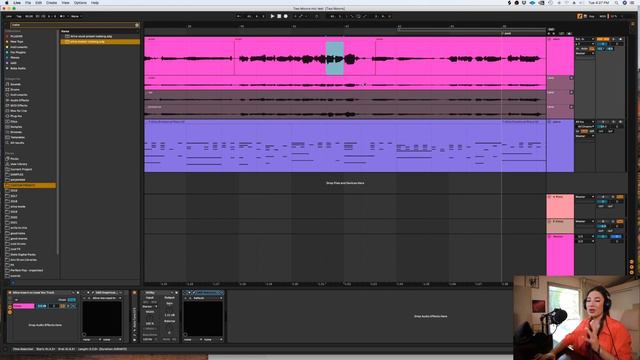Image resolution: width=640 pixels, height=360 pixels.
Task: Open the Edit menu
Action: tap(38, 3)
